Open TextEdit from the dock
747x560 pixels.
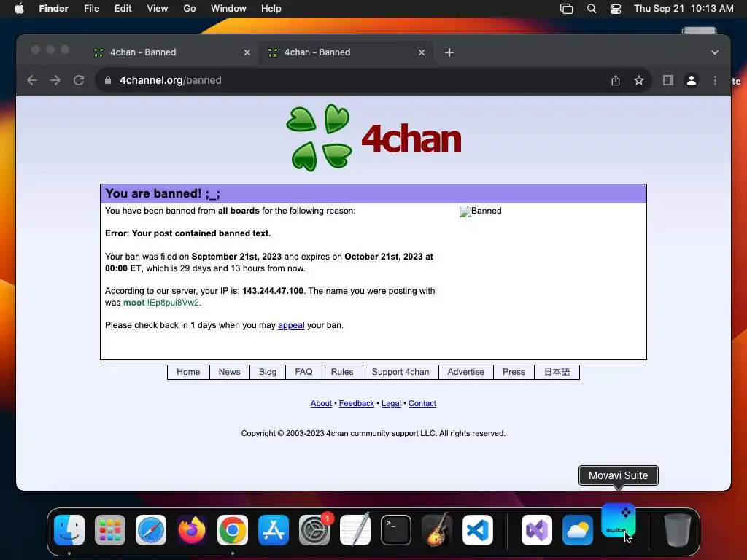355,530
